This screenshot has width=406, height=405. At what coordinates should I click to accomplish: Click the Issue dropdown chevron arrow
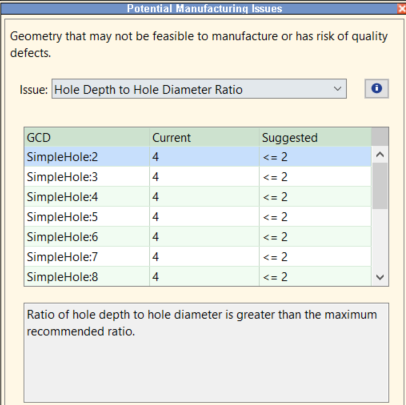[337, 89]
